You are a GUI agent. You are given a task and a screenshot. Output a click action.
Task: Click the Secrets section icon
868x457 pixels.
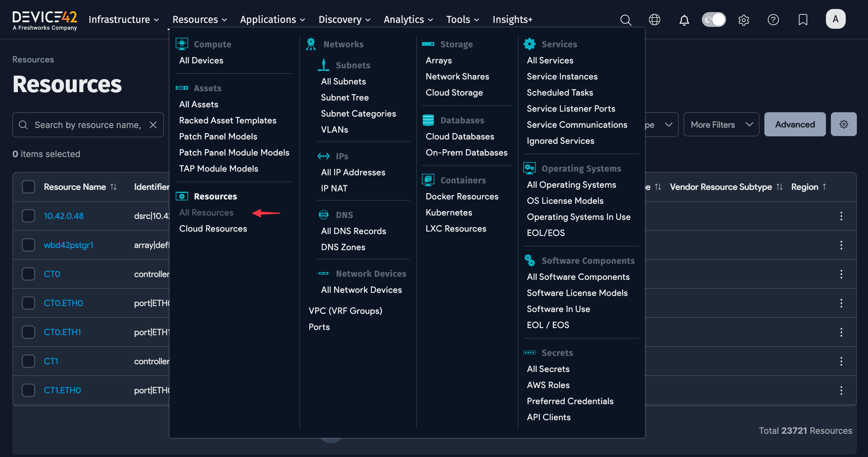(x=529, y=352)
